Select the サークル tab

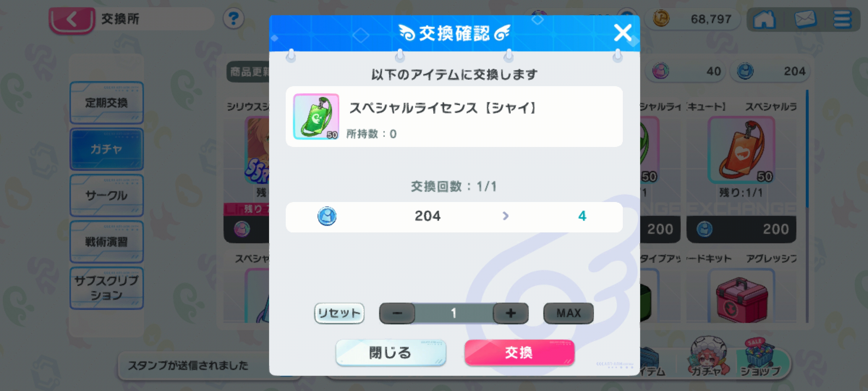(107, 195)
